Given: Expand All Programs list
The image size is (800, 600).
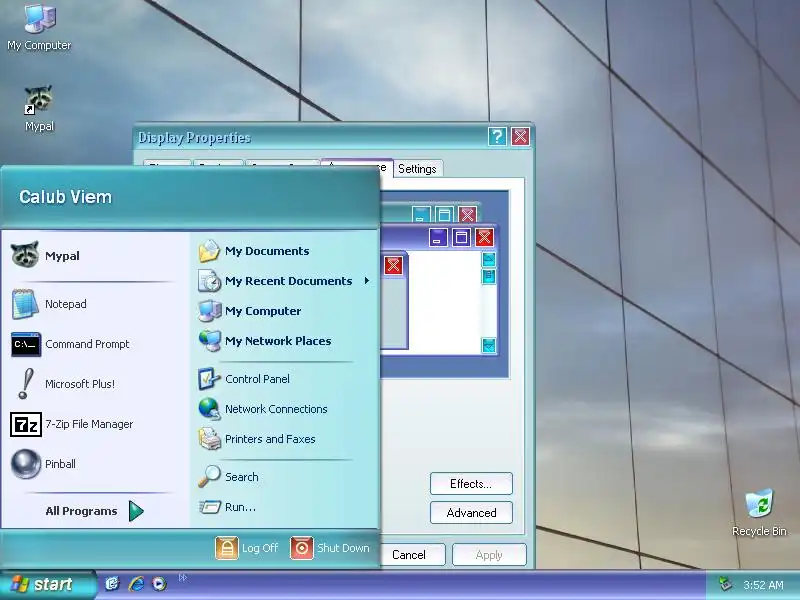Looking at the screenshot, I should point(95,511).
